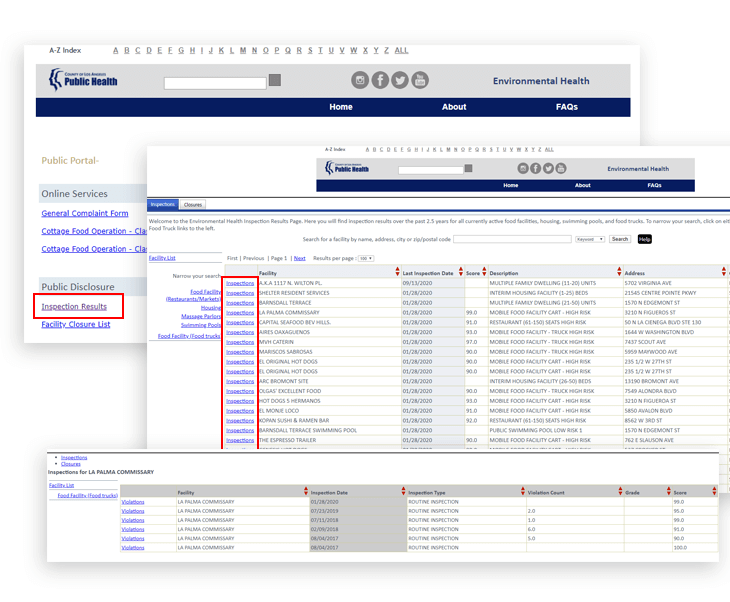The width and height of the screenshot is (730, 602).
Task: Open the Inspection Results link under Public Disclosure
Action: pos(74,306)
